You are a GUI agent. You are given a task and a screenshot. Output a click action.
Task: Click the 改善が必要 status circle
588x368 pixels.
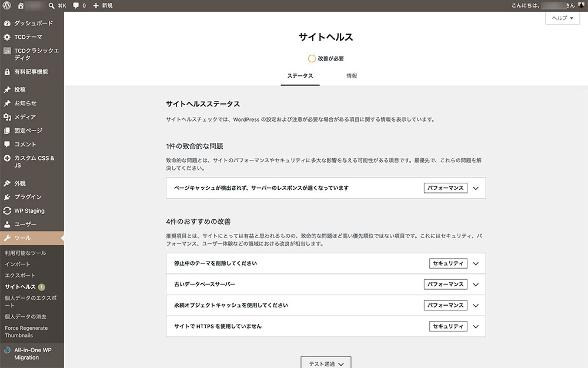[x=312, y=58]
